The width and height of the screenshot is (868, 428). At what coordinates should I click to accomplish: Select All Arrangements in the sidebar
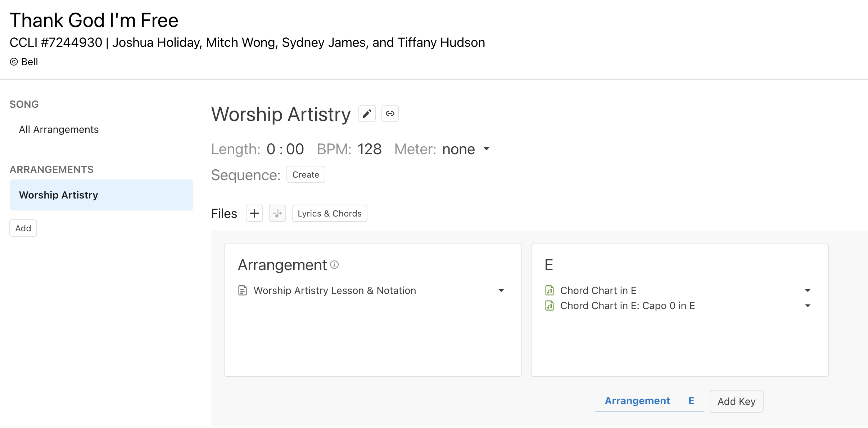[59, 129]
